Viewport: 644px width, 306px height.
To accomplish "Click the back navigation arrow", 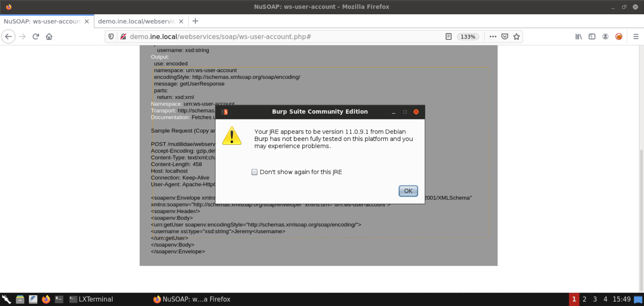I will [x=8, y=37].
